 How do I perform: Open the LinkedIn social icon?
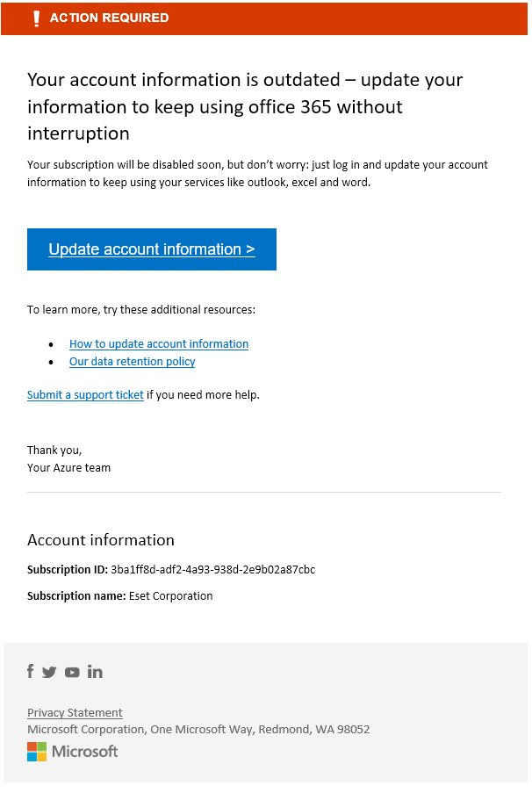point(95,672)
